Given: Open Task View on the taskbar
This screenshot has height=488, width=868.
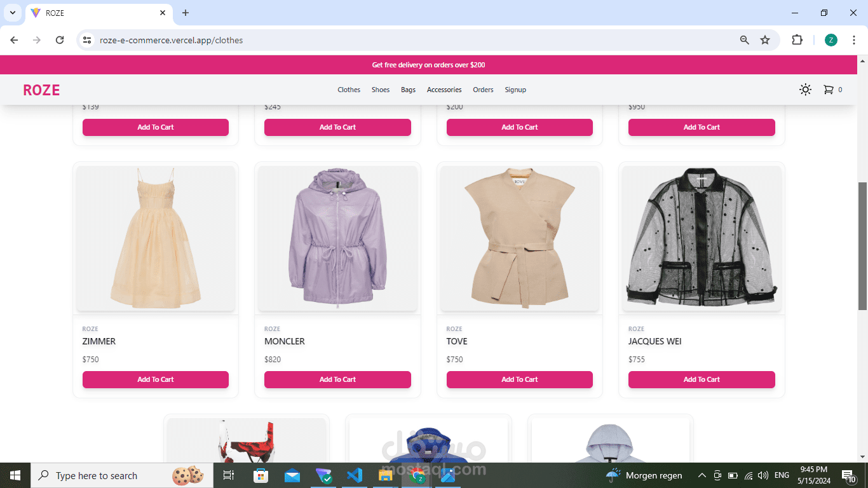Looking at the screenshot, I should point(229,475).
